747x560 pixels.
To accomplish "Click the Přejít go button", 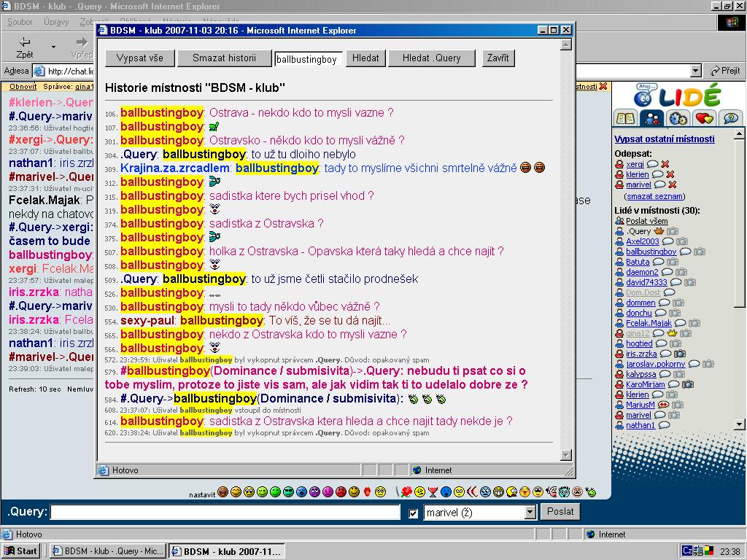I will (x=725, y=71).
